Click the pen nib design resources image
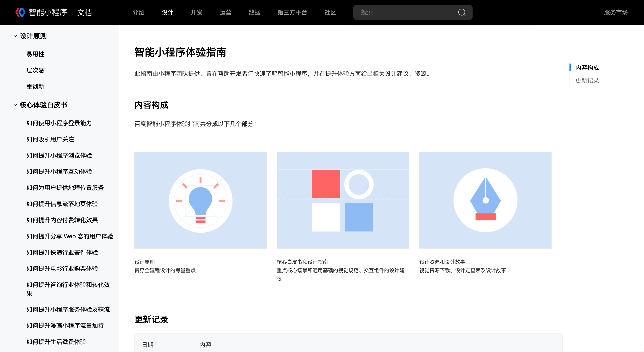The height and width of the screenshot is (352, 644). coord(485,200)
